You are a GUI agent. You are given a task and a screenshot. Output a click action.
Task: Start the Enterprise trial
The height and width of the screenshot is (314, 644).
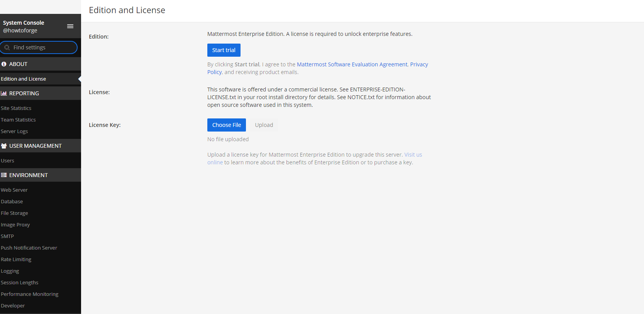tap(224, 50)
